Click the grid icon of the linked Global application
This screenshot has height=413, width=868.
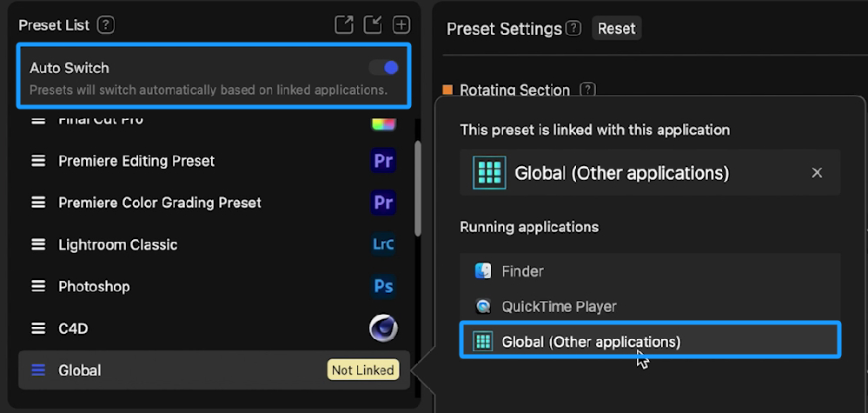(x=489, y=173)
